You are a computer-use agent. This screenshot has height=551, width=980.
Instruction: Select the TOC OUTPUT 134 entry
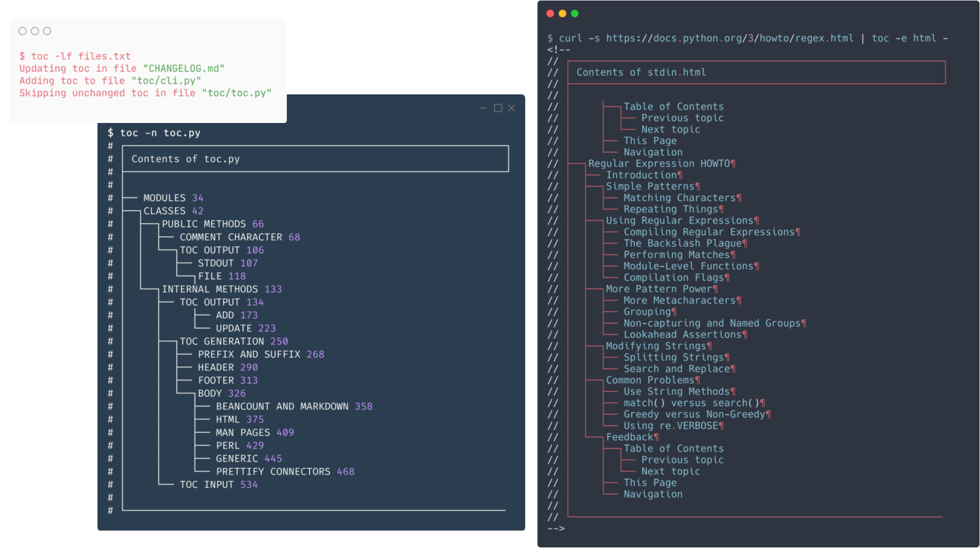click(x=222, y=303)
